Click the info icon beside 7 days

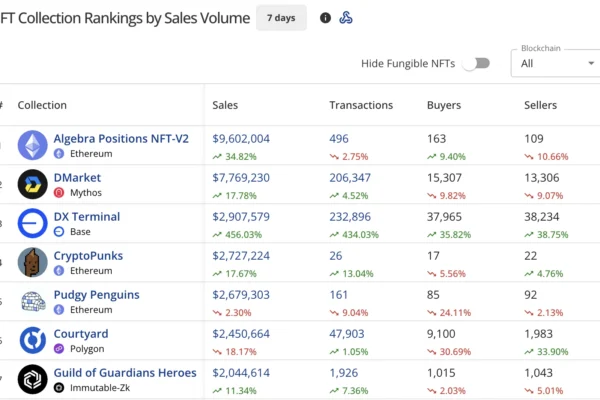tap(325, 18)
